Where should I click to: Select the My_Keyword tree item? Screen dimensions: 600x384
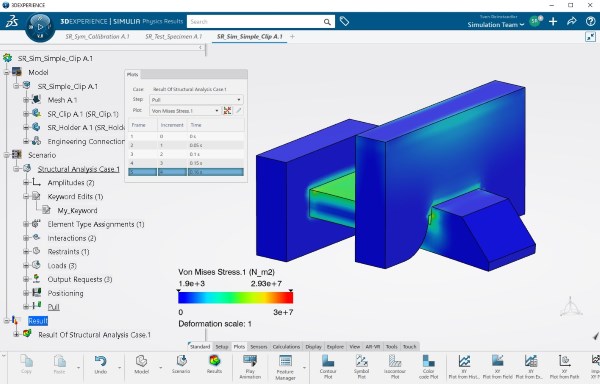click(77, 210)
